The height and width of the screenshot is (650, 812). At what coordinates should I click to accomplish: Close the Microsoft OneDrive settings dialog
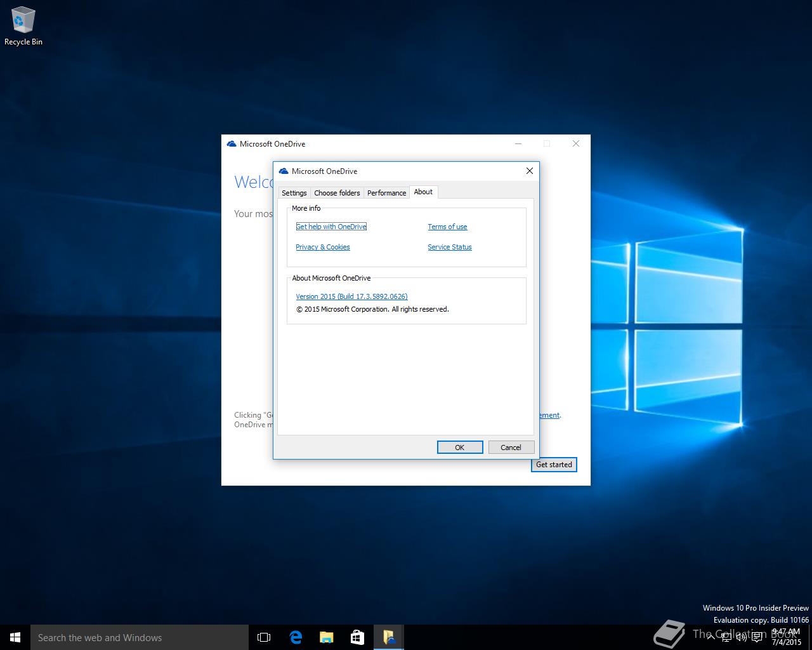[x=530, y=171]
